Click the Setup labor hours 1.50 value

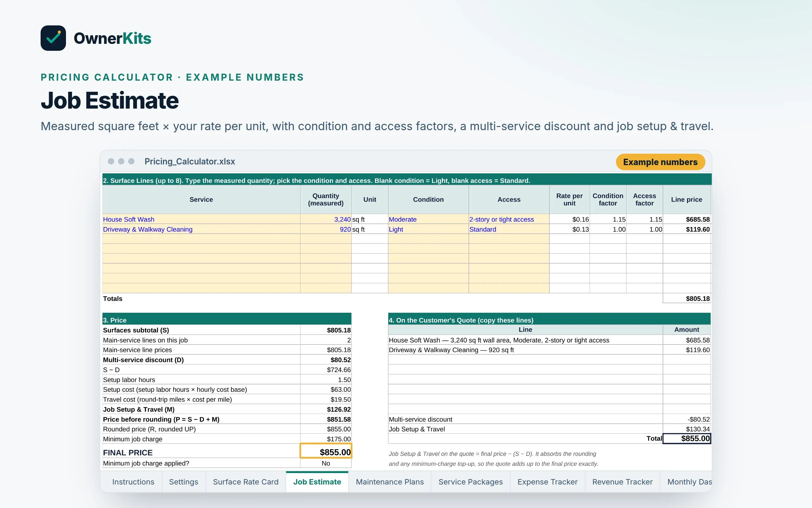tap(326, 380)
